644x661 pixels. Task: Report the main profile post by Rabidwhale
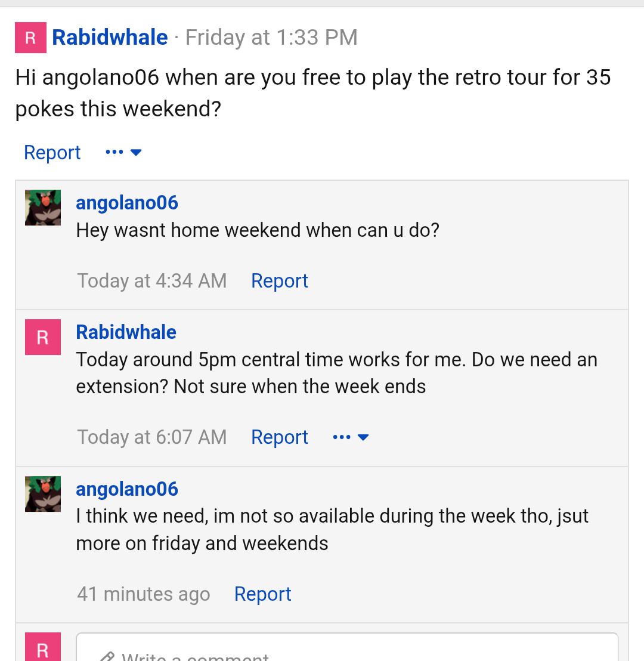[52, 153]
